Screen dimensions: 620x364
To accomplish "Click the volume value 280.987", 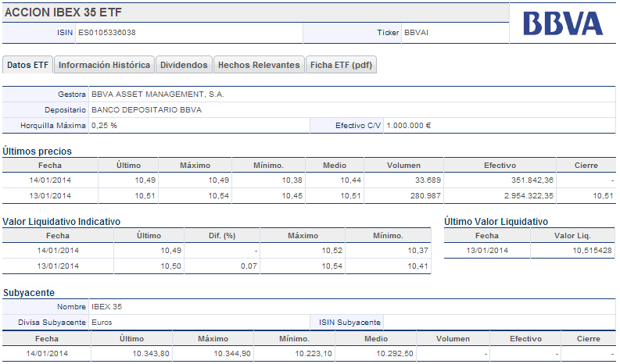I will [425, 195].
